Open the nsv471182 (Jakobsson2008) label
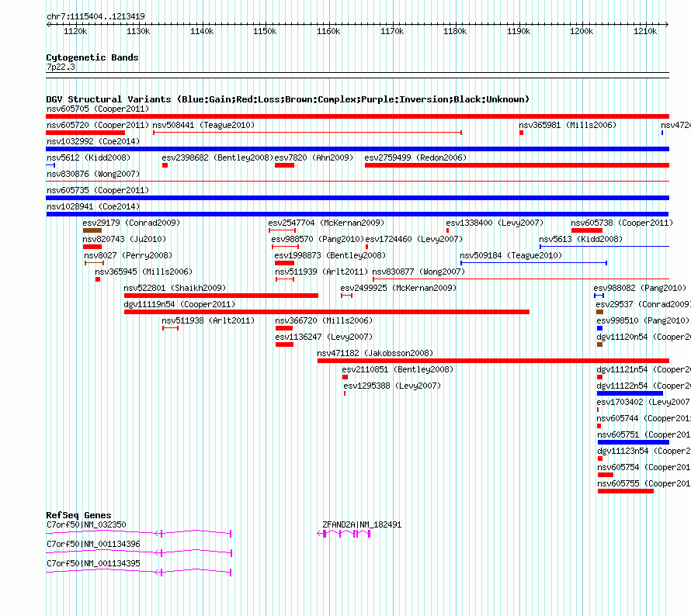 pyautogui.click(x=375, y=353)
